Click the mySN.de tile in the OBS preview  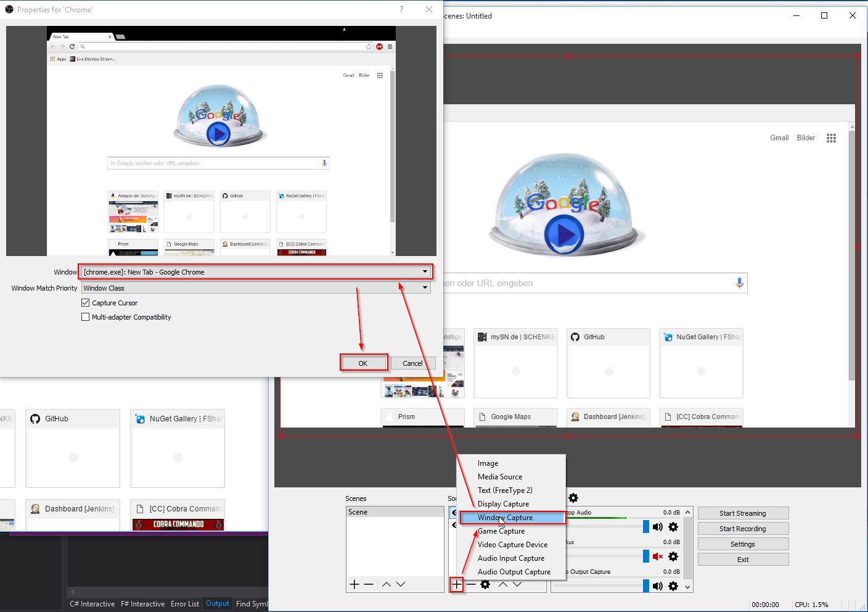[x=515, y=363]
